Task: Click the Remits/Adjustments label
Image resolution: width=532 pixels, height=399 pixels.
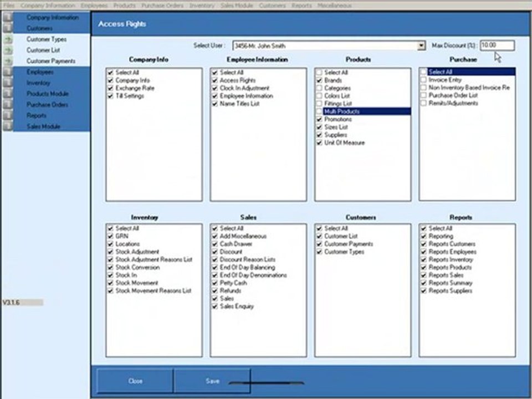Action: pos(453,103)
